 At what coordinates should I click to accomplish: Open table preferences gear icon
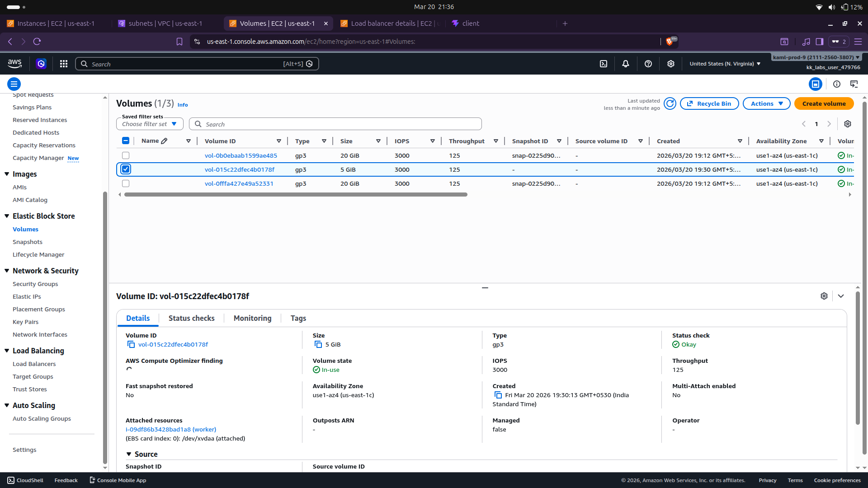click(848, 124)
